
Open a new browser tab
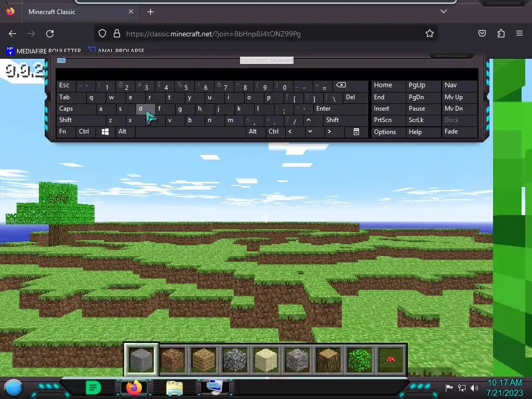(150, 12)
